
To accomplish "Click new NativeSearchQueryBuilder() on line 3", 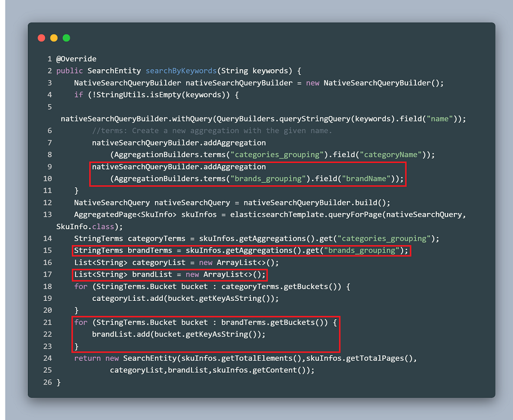I will [373, 83].
